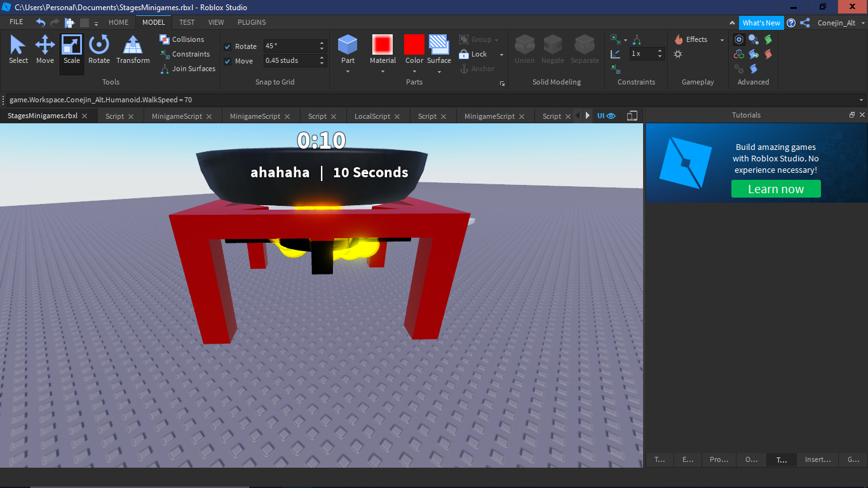The height and width of the screenshot is (488, 868).
Task: Choose the Transform tool
Action: (133, 50)
